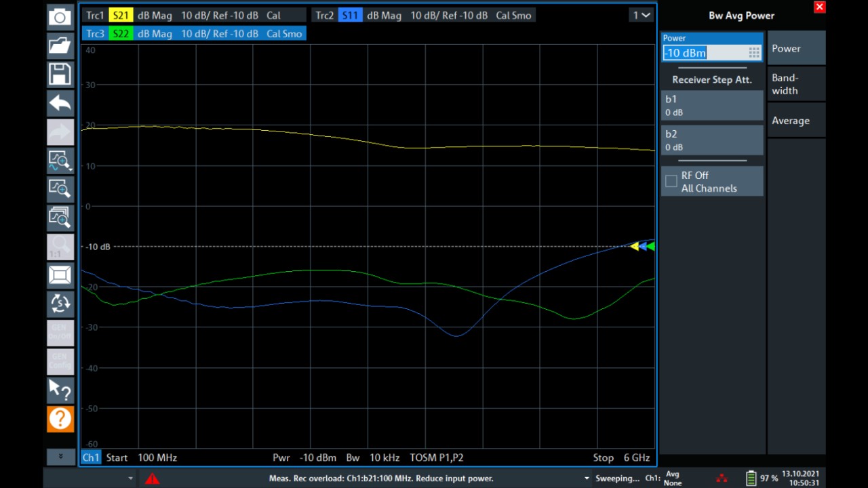868x488 pixels.
Task: Expand toolbar with double chevron at bottom
Action: coord(60,457)
